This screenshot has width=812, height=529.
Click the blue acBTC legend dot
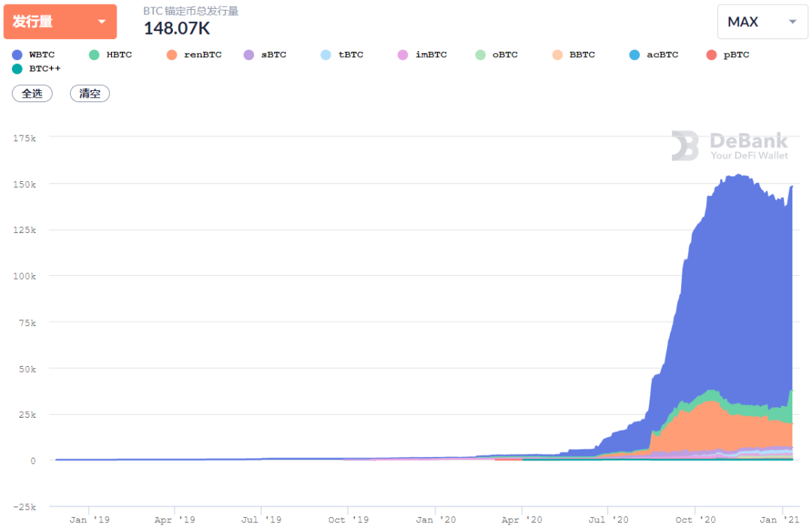tap(635, 55)
